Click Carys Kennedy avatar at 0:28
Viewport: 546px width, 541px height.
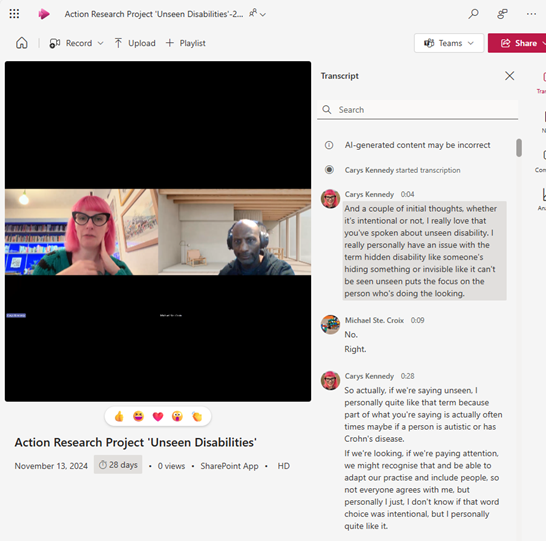click(330, 381)
